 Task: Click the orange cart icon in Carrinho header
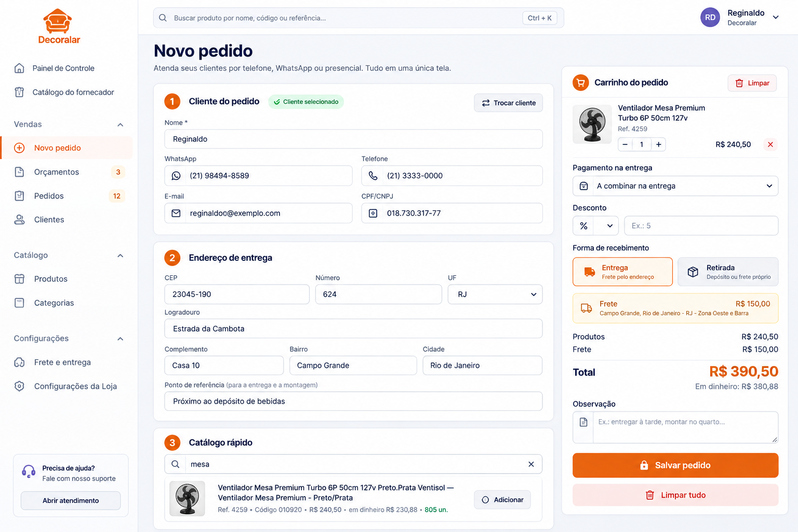pos(581,83)
